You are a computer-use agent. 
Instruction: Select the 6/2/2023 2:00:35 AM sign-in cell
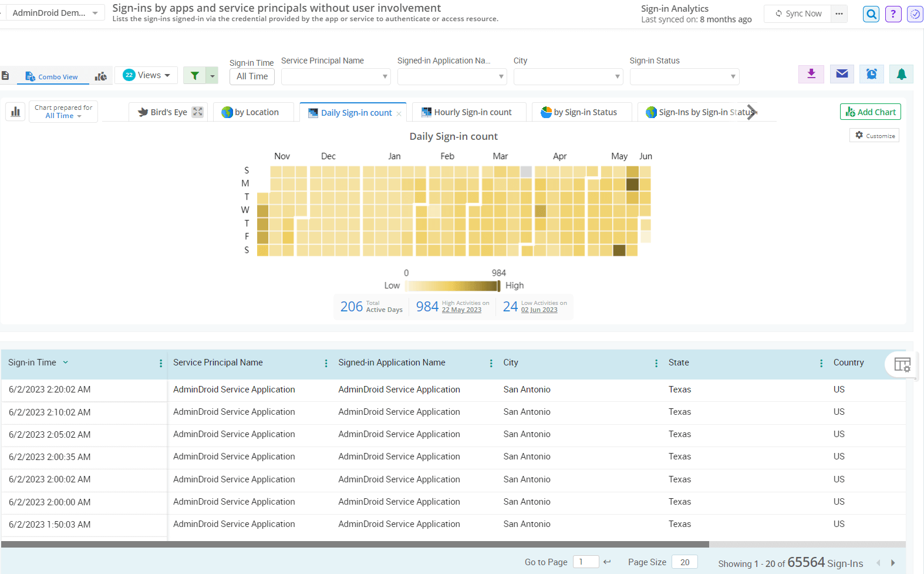85,457
